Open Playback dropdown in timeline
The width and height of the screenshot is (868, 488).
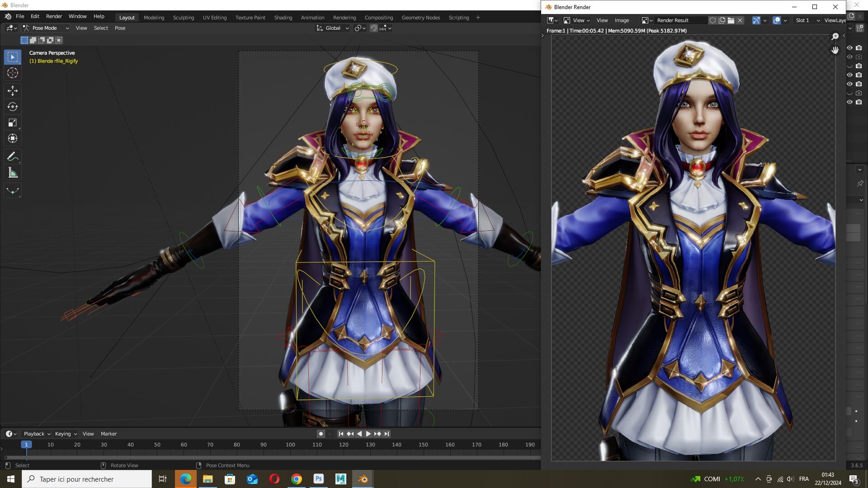36,434
